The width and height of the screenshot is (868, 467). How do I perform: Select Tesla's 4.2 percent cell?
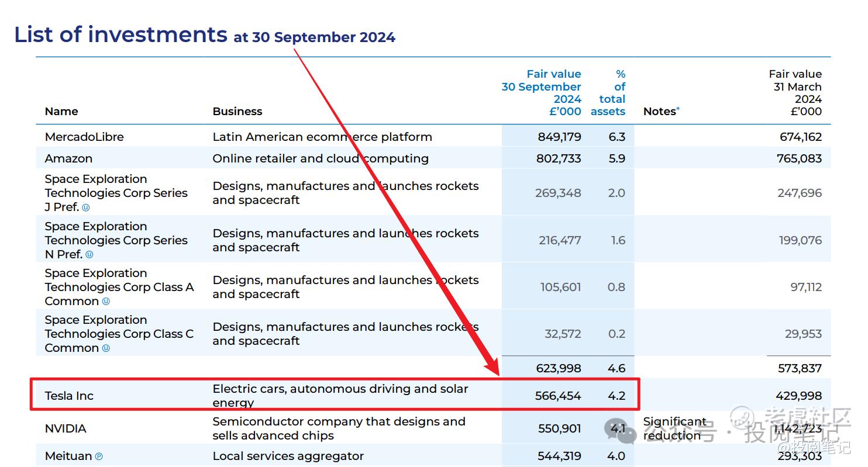point(616,396)
